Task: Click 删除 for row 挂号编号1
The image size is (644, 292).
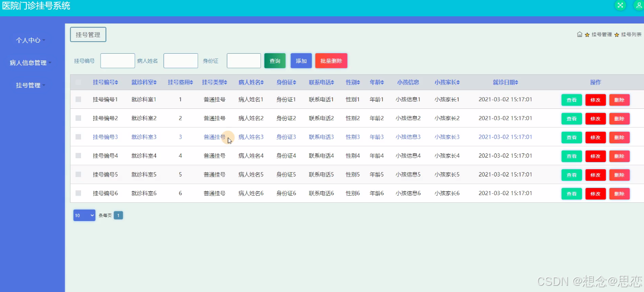Action: [620, 100]
